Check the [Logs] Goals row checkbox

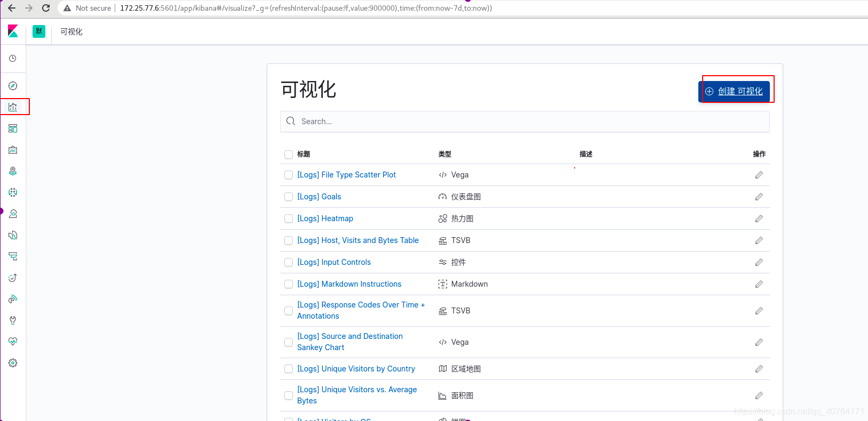289,197
